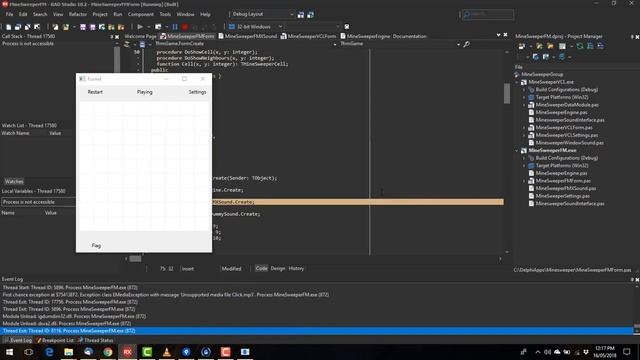The height and width of the screenshot is (360, 640).
Task: Open the Component menu
Action: pyautogui.click(x=141, y=14)
